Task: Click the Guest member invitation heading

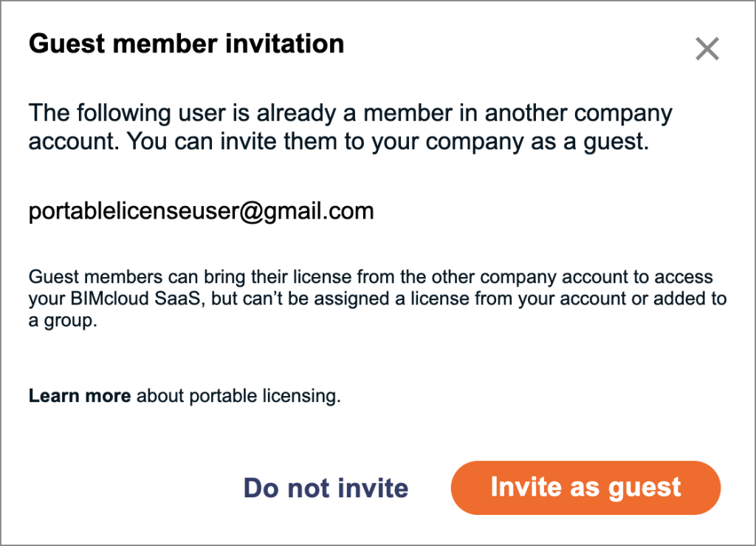Action: point(186,44)
